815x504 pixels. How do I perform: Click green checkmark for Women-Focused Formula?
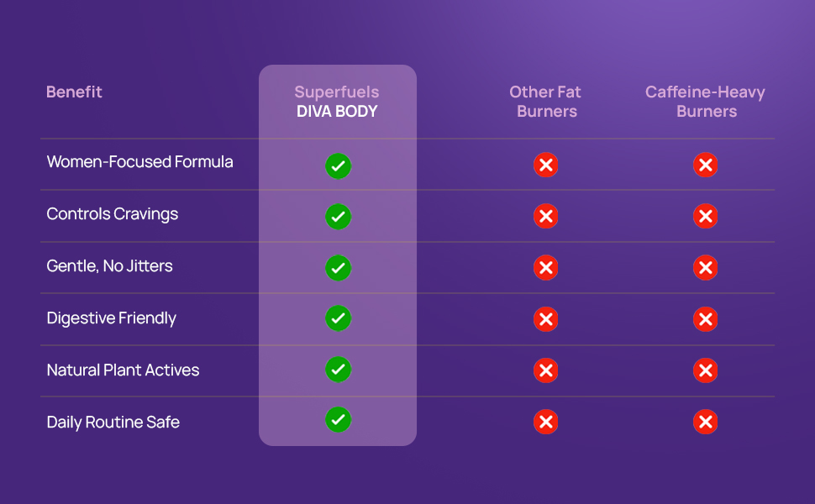(338, 165)
